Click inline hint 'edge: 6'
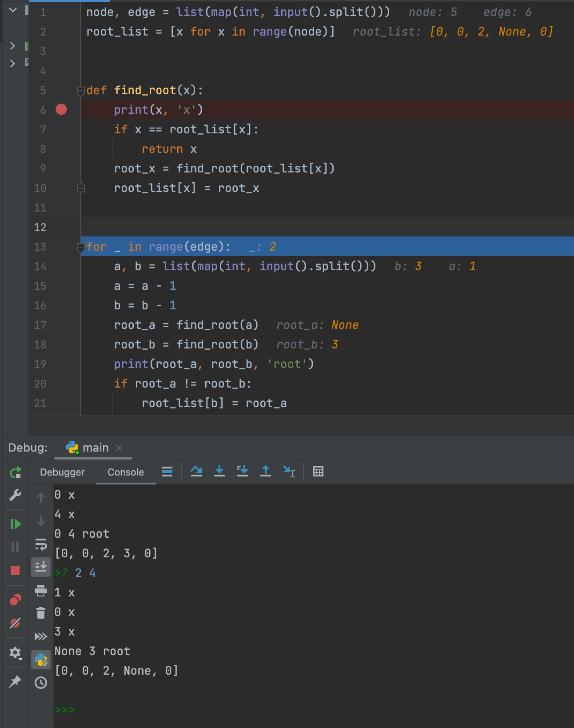574x728 pixels. tap(507, 12)
